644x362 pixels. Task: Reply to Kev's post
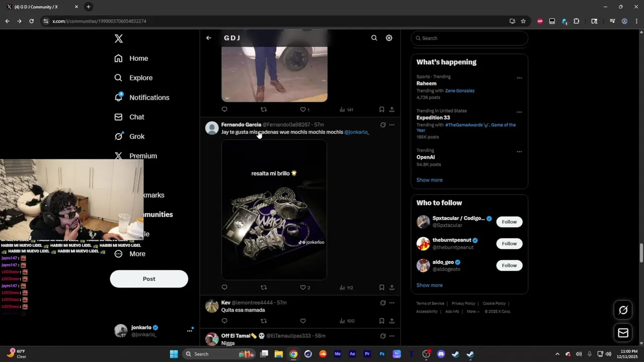(x=224, y=321)
